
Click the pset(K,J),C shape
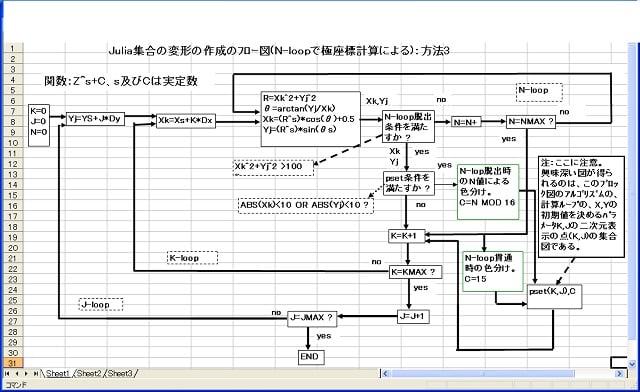tap(554, 296)
